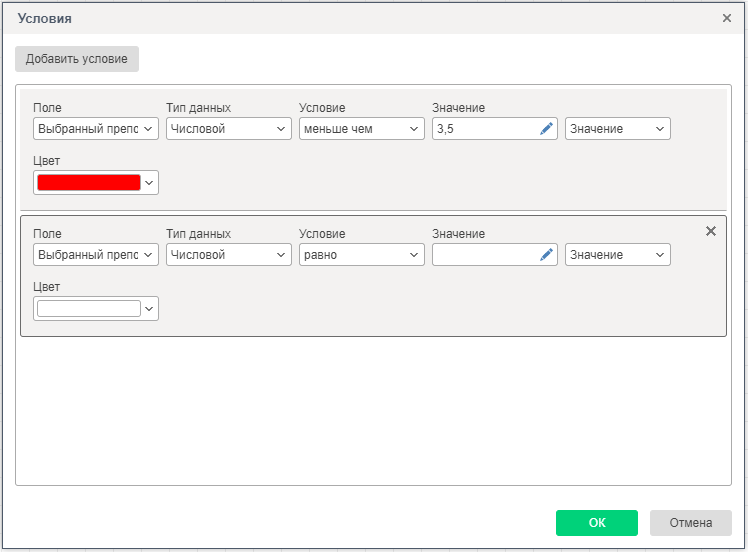This screenshot has width=748, height=552.
Task: Click the pencil icon in second condition's value field
Action: coord(546,255)
